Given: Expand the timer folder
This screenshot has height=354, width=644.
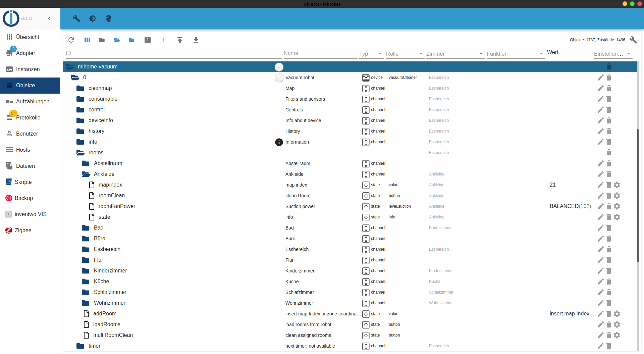Looking at the screenshot, I should (x=80, y=346).
